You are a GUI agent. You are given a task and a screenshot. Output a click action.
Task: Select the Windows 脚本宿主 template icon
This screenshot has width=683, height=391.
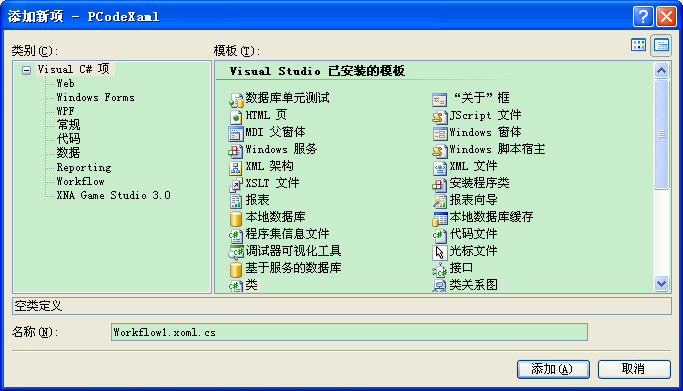pyautogui.click(x=440, y=151)
